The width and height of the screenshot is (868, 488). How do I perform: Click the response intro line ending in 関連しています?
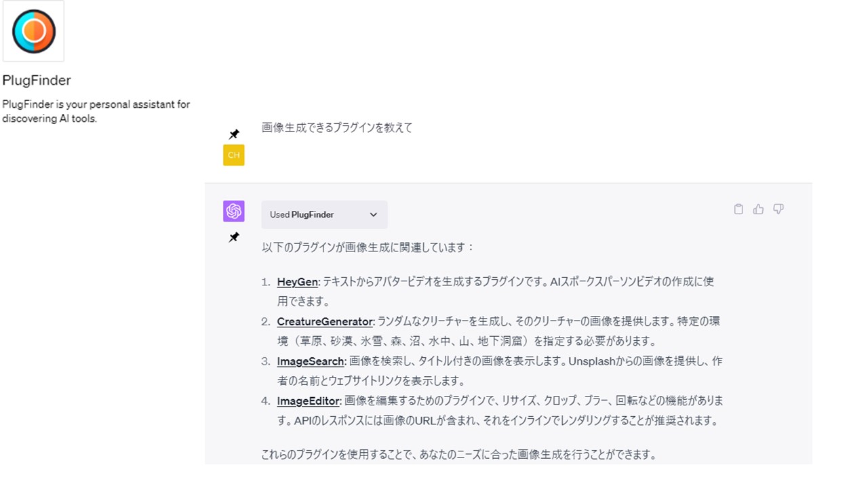point(368,247)
